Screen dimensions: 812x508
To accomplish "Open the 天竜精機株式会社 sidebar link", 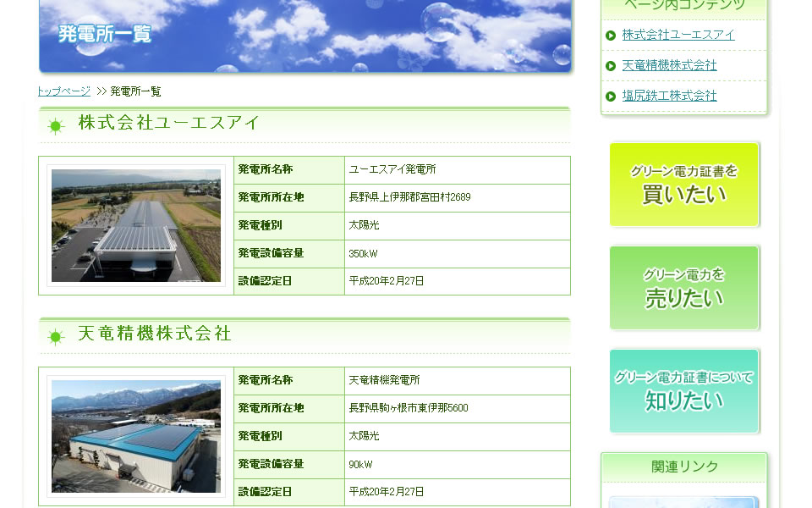I will point(669,65).
